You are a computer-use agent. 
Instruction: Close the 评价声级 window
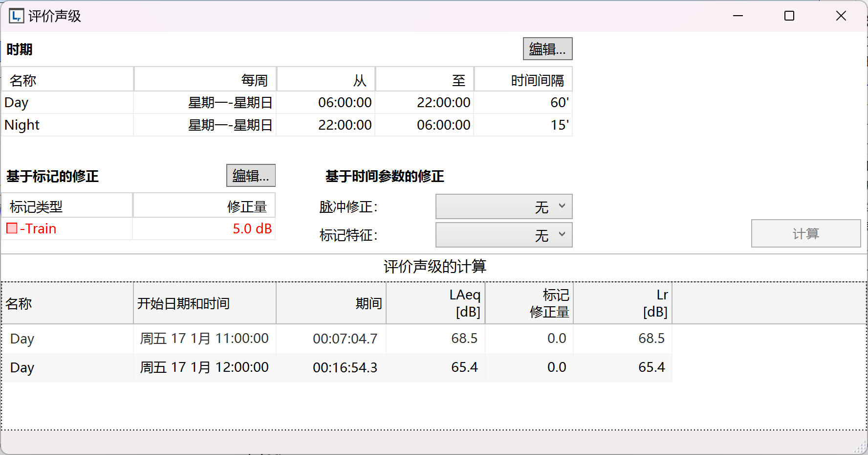[x=841, y=16]
